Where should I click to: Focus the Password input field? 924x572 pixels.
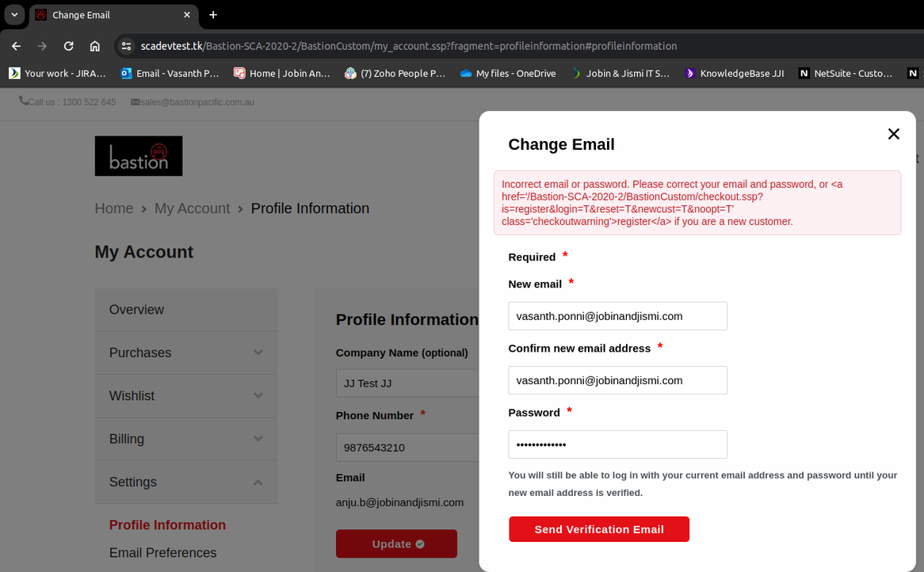[x=617, y=444]
